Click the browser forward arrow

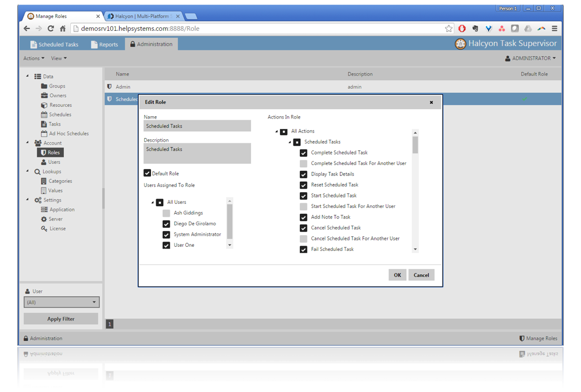point(38,28)
